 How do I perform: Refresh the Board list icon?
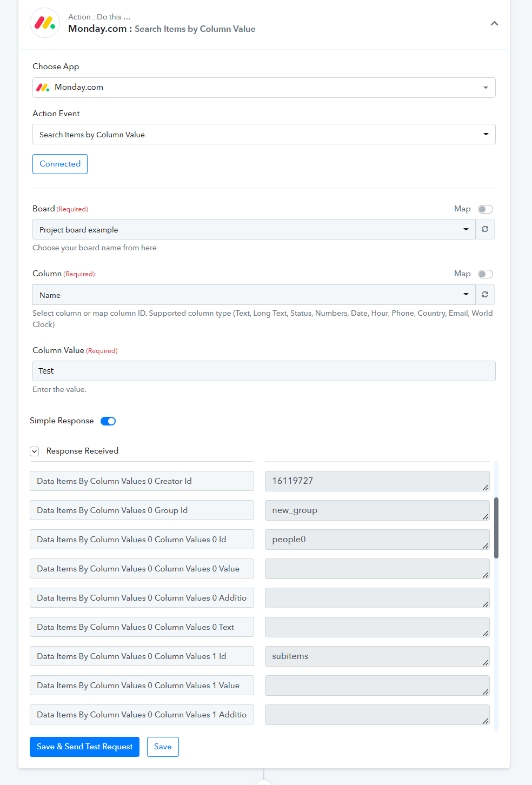coord(485,229)
